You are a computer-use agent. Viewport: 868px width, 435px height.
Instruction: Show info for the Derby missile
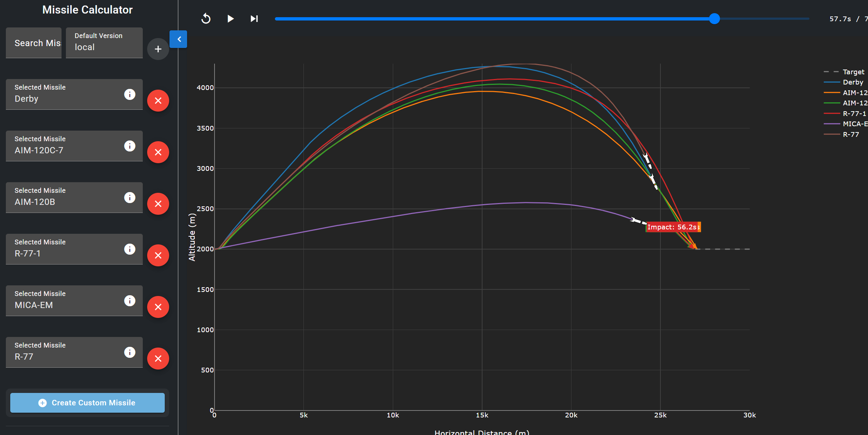[x=130, y=94]
